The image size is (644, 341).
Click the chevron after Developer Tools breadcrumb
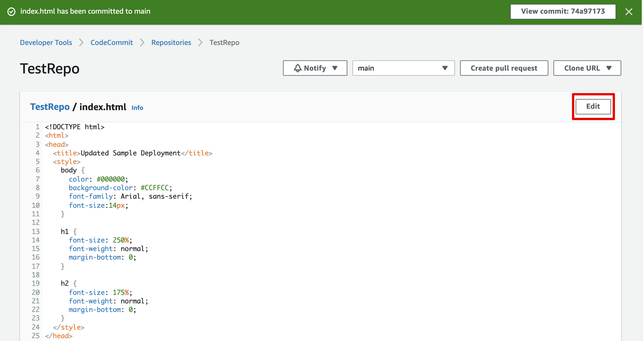(81, 42)
